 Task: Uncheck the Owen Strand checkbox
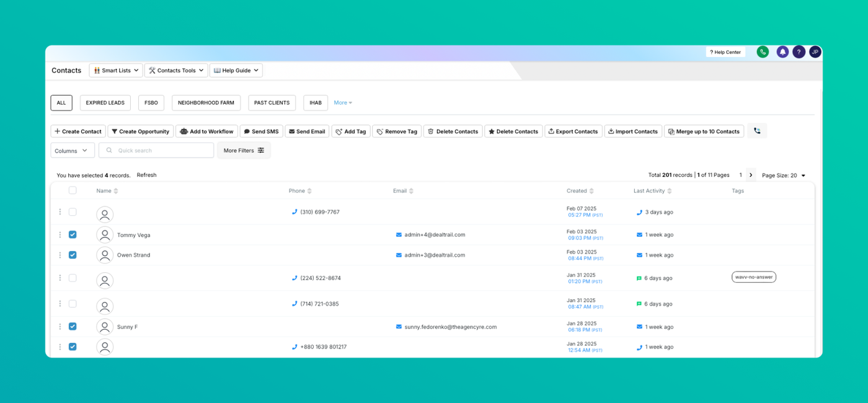[73, 255]
